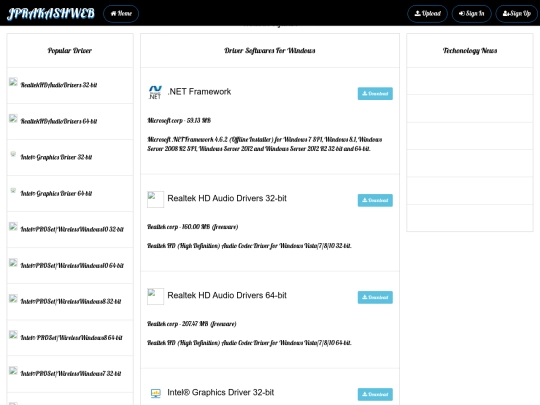Click the Driver Softwares For Windows heading
Image resolution: width=540 pixels, height=405 pixels.
click(x=270, y=51)
